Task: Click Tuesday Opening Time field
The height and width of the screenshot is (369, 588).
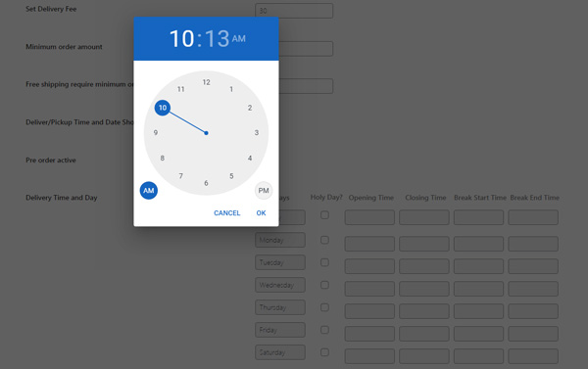Action: (x=369, y=266)
